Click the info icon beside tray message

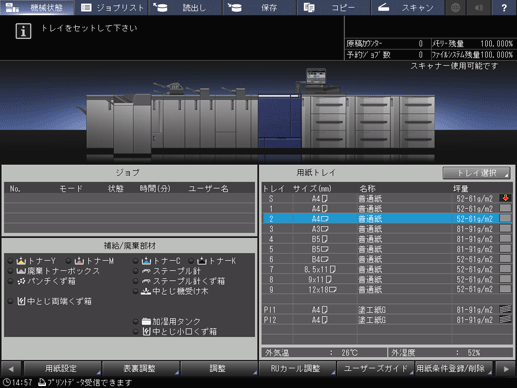point(23,31)
